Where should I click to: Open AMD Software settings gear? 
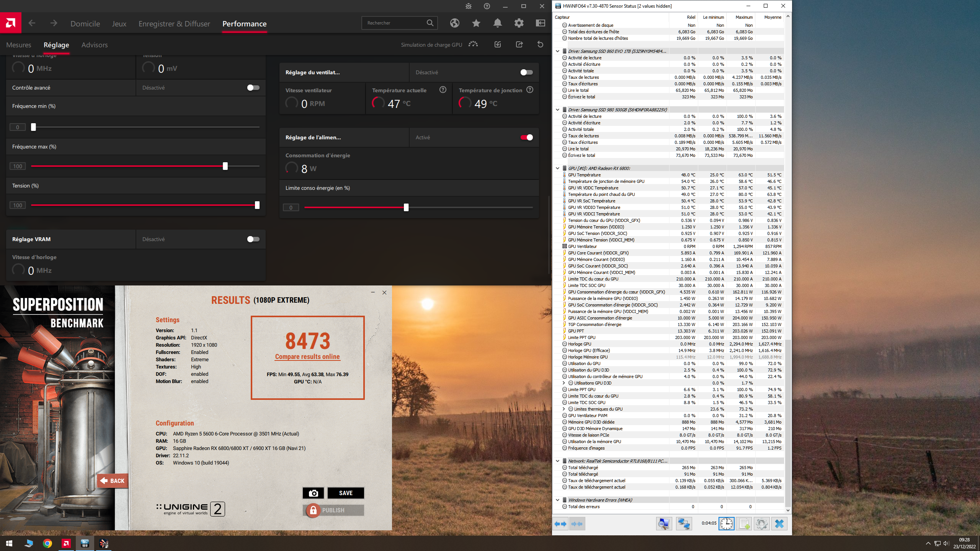pyautogui.click(x=519, y=23)
